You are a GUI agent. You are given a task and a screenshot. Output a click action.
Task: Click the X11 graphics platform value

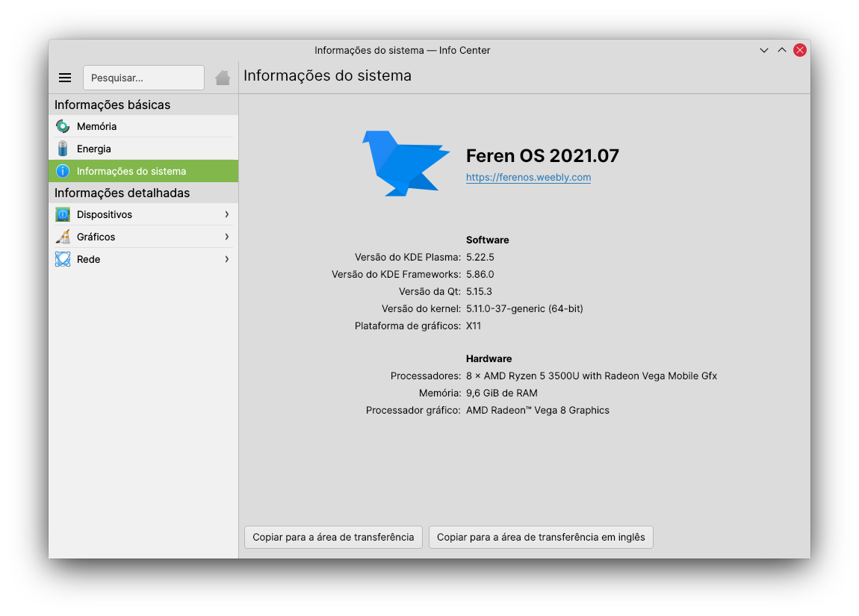point(474,326)
